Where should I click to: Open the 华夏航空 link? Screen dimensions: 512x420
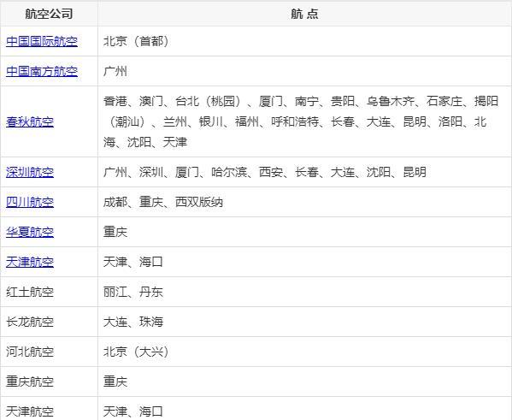30,232
